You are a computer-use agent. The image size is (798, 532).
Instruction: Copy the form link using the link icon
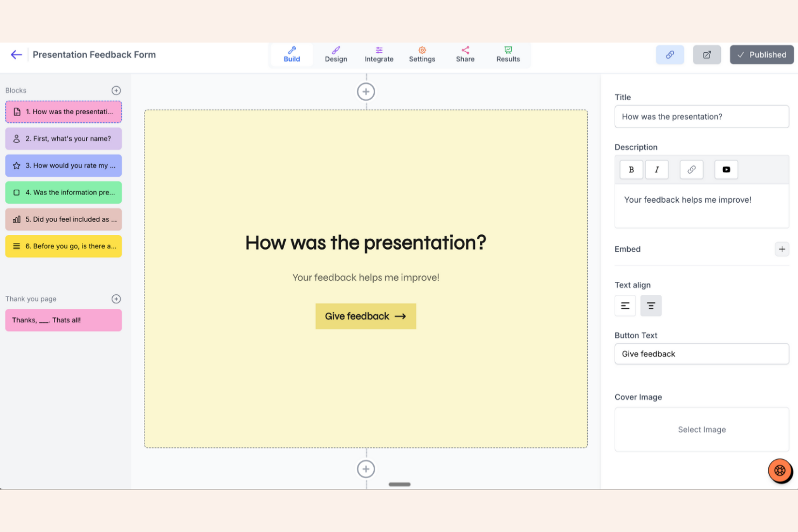[670, 54]
